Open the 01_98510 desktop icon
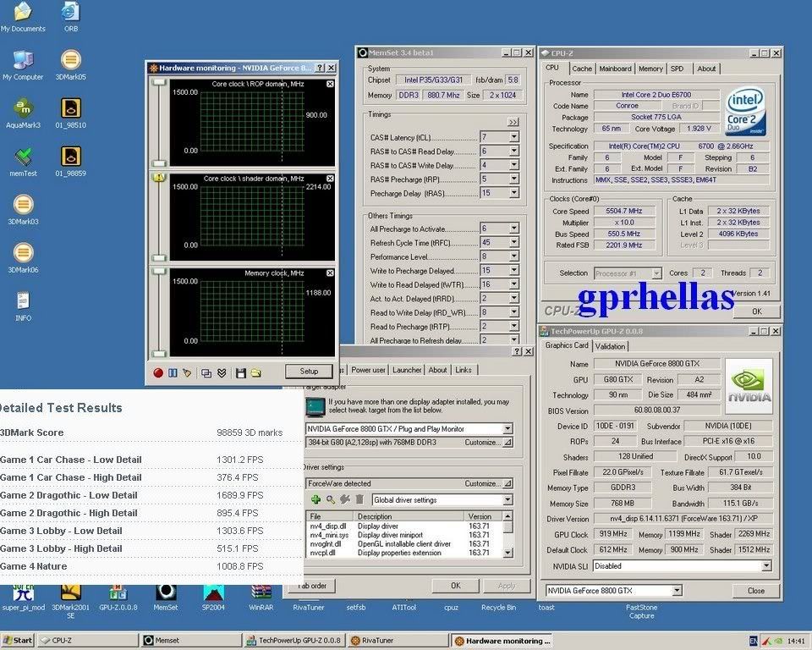This screenshot has height=650, width=812. [71, 113]
